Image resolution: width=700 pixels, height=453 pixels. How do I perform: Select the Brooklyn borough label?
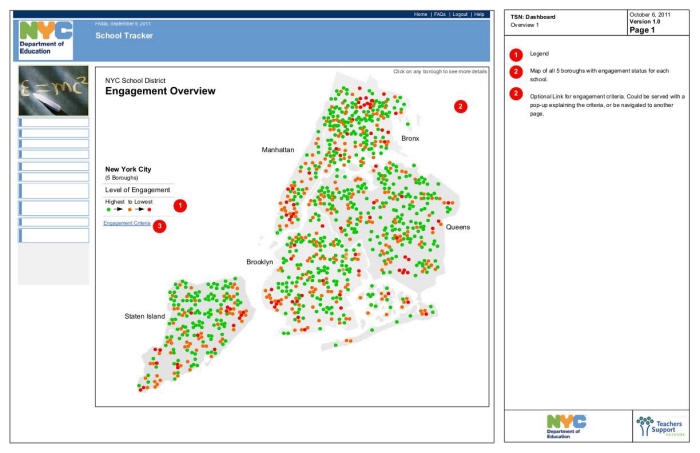[x=260, y=262]
